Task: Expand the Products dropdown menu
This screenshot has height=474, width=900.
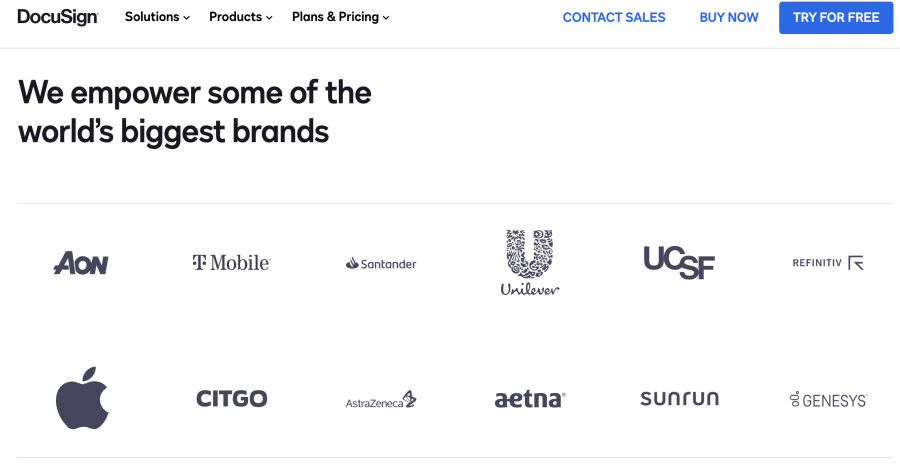Action: click(x=240, y=17)
